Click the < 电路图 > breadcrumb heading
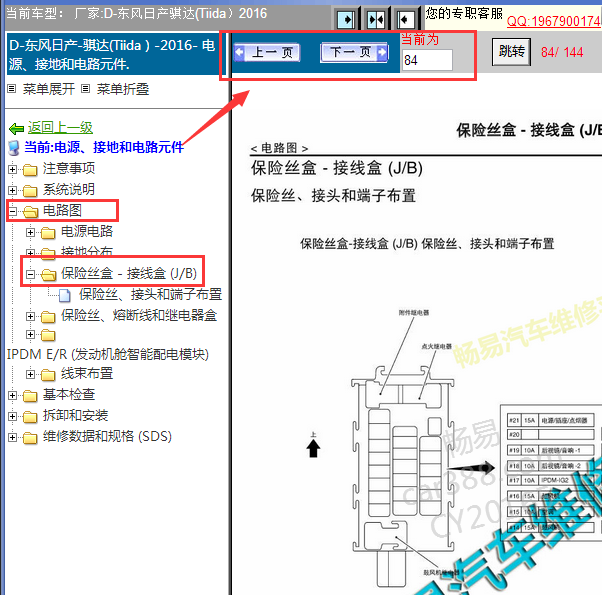The width and height of the screenshot is (602, 595). point(279,148)
